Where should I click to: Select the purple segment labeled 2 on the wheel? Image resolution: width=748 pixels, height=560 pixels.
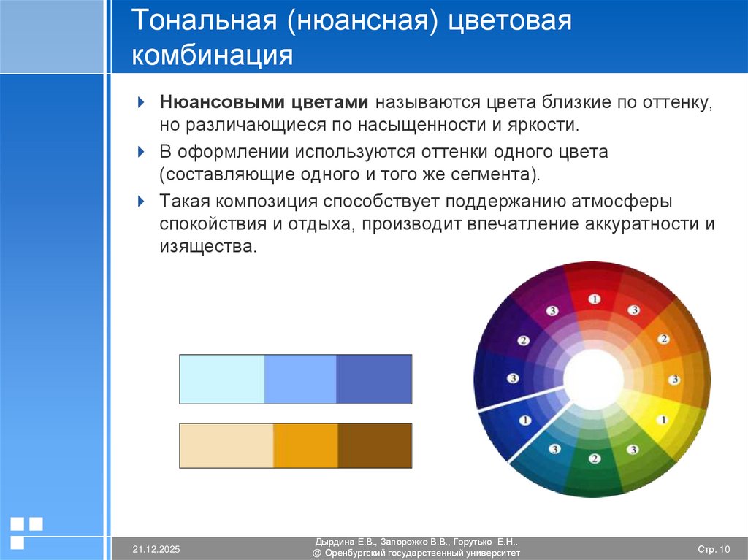coord(523,340)
